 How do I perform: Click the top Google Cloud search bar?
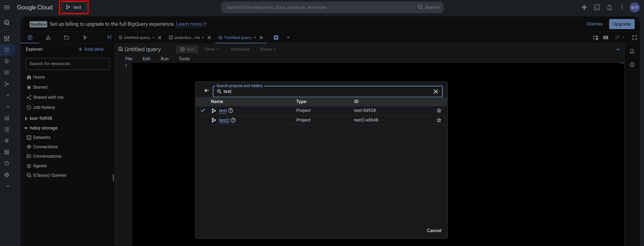[332, 7]
